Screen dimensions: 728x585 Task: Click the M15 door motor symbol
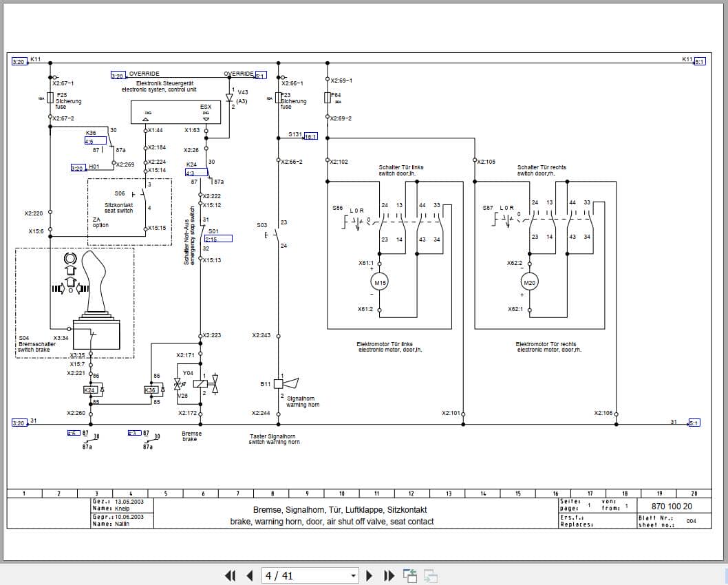click(379, 281)
